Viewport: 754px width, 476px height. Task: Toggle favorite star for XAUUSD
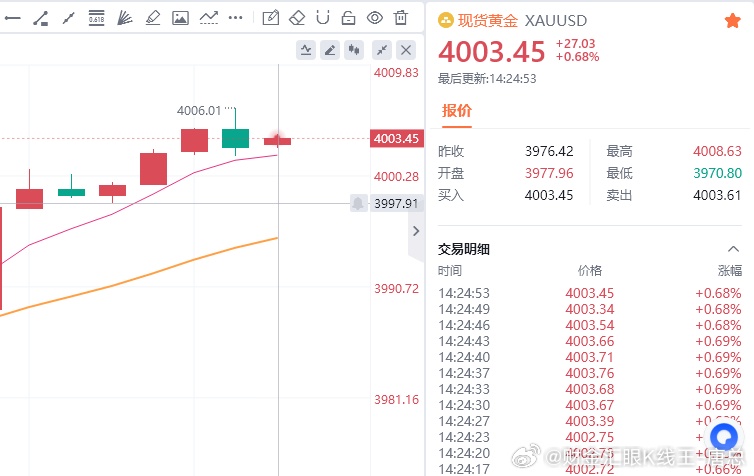point(732,21)
